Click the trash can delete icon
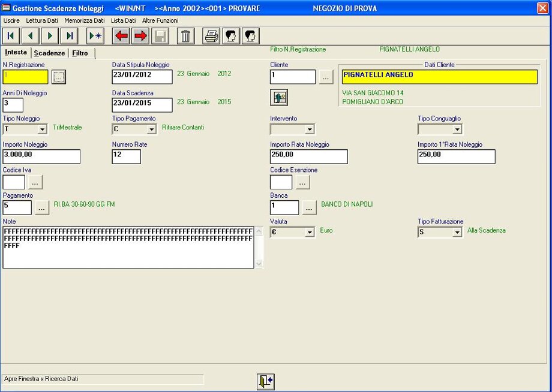 185,36
